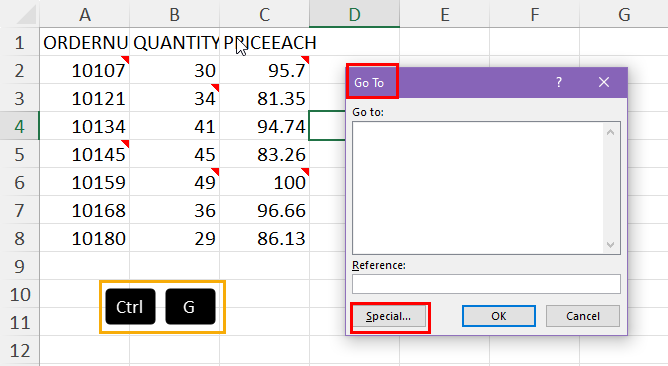Select price cell with value 86.13

click(265, 238)
